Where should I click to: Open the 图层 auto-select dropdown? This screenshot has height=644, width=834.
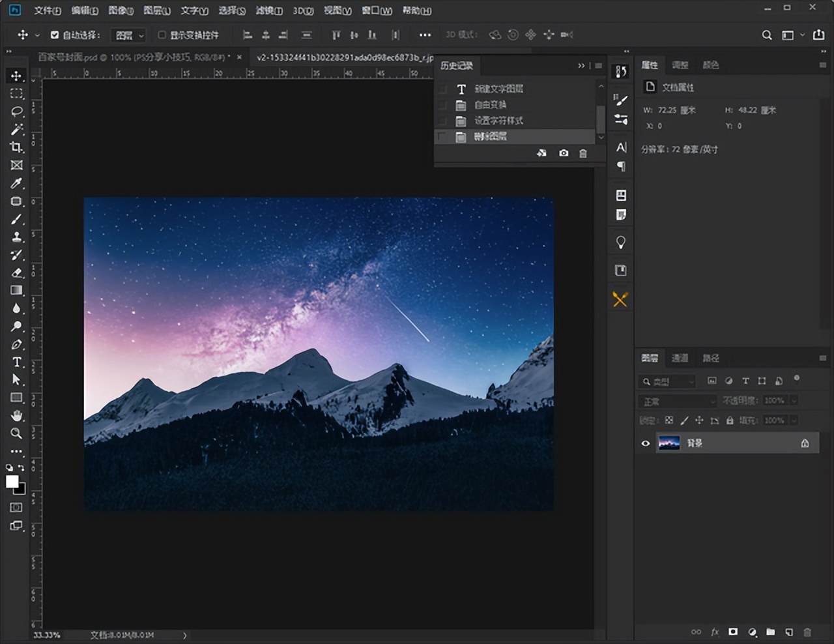[128, 35]
